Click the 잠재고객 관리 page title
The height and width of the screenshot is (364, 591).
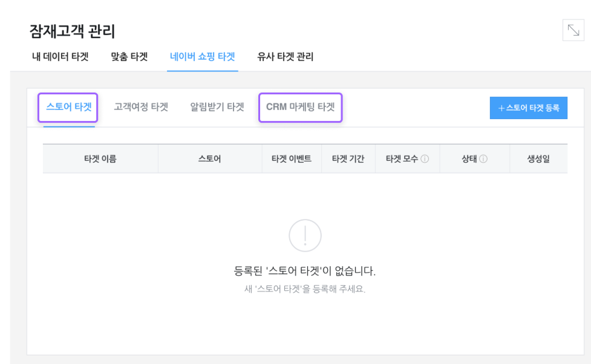coord(72,31)
